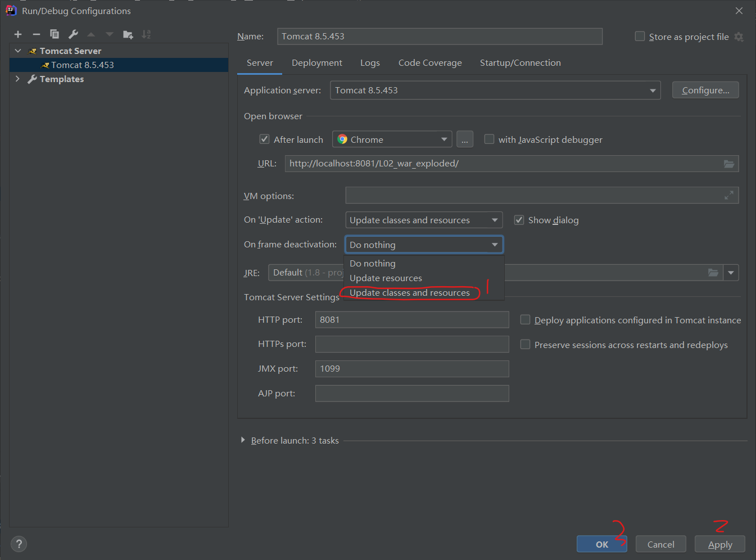
Task: Click the Name input field
Action: (x=440, y=37)
